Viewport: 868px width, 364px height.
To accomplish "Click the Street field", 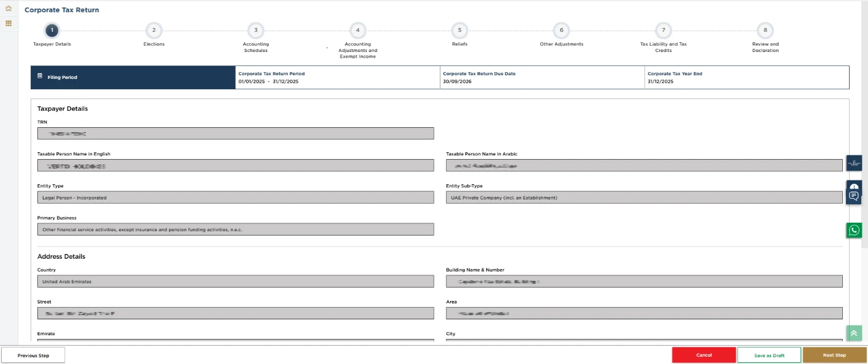I will click(x=236, y=313).
